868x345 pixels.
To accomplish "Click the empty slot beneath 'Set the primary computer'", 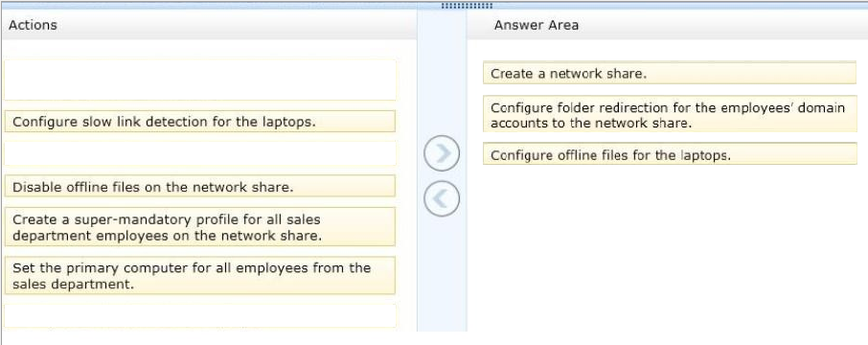I will tap(200, 315).
